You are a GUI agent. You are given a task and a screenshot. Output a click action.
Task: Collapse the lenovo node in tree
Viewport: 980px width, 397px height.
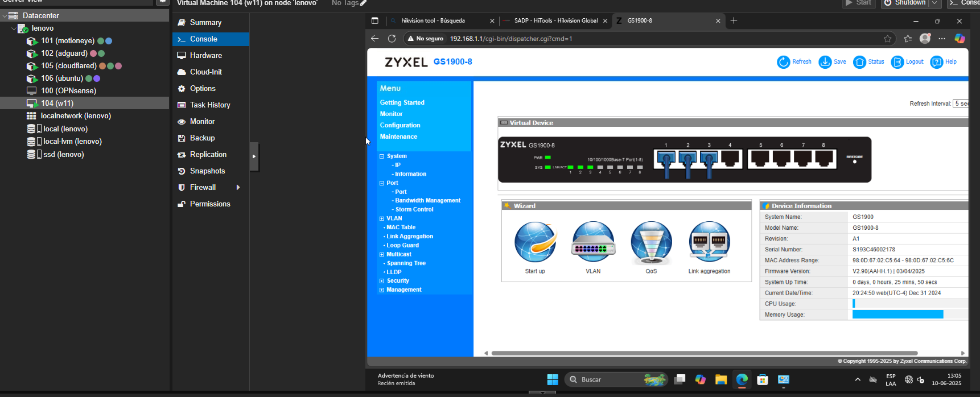coord(14,28)
